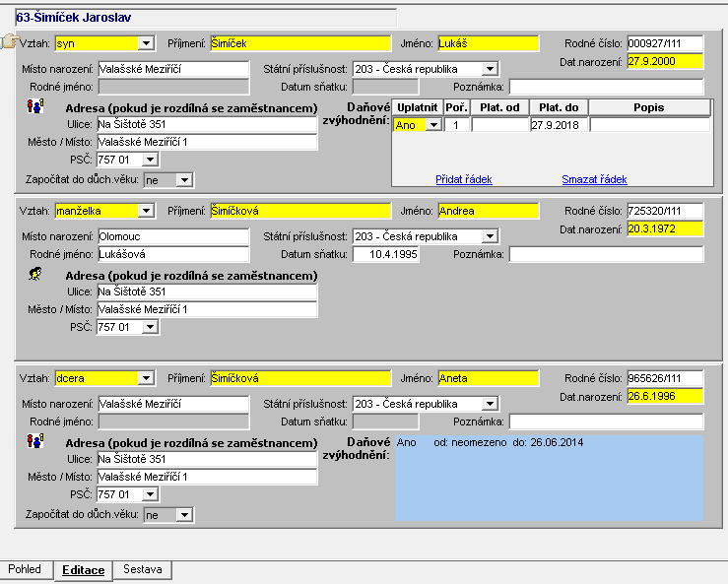Image resolution: width=728 pixels, height=584 pixels.
Task: Click the family icon in Aneta address section
Action: pos(35,441)
